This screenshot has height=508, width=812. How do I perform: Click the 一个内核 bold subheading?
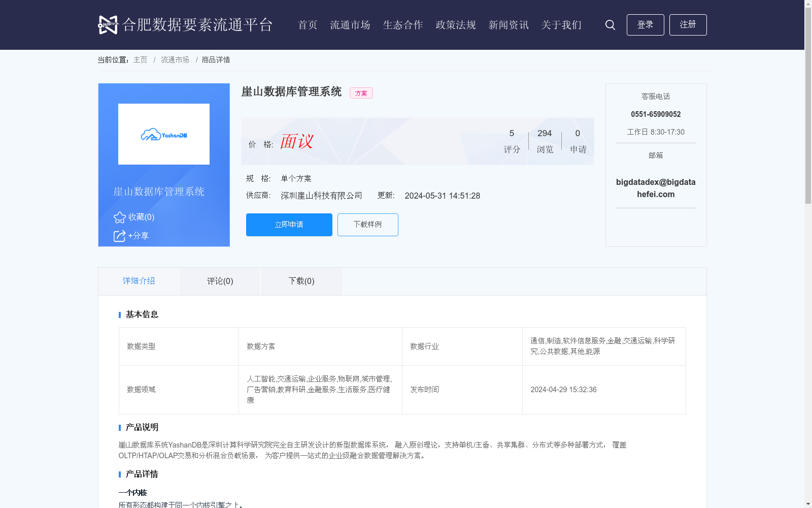tap(133, 493)
